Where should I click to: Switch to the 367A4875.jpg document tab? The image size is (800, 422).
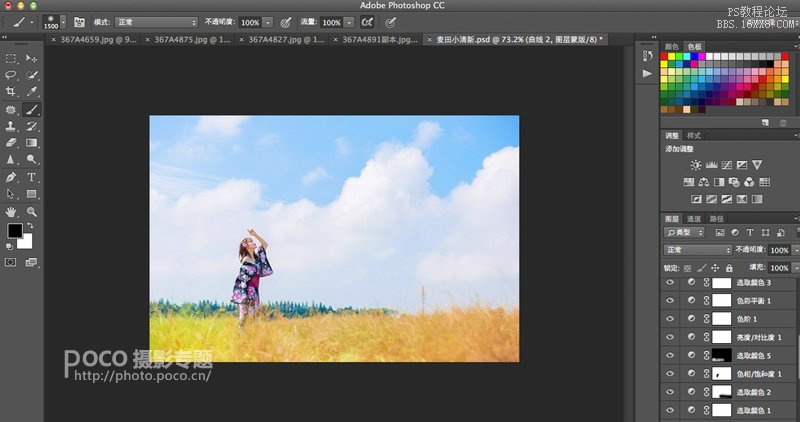(192, 39)
